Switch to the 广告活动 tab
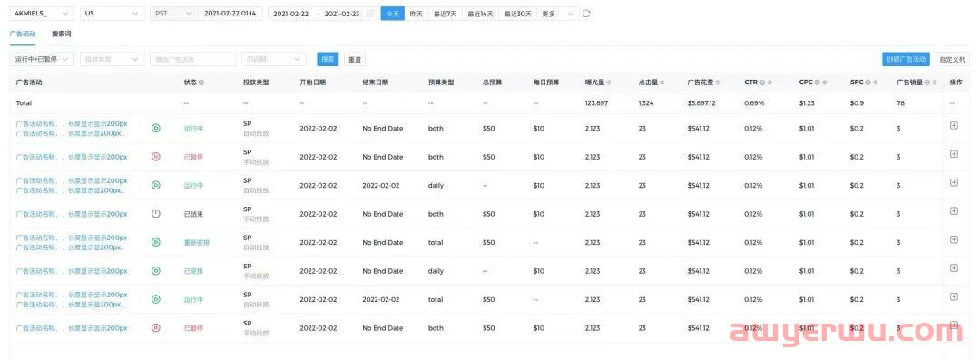Image resolution: width=980 pixels, height=359 pixels. (23, 34)
